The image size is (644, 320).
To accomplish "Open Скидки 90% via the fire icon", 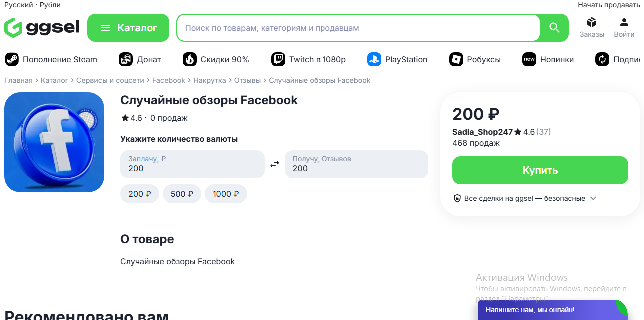I will (x=190, y=59).
